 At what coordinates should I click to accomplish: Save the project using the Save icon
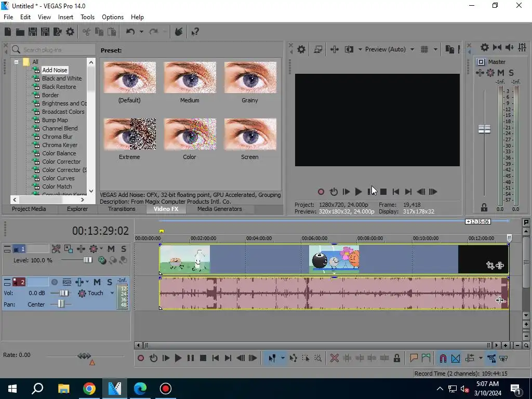33,32
